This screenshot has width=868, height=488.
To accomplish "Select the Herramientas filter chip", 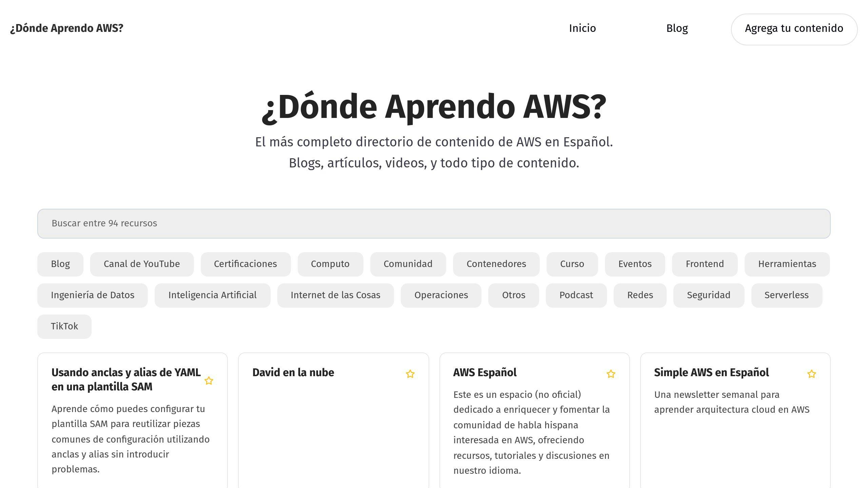I will (787, 264).
